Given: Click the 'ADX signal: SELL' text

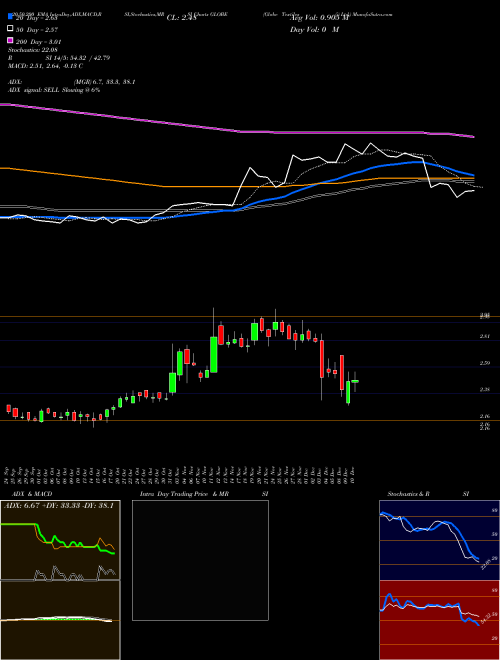Looking at the screenshot, I should (x=54, y=90).
